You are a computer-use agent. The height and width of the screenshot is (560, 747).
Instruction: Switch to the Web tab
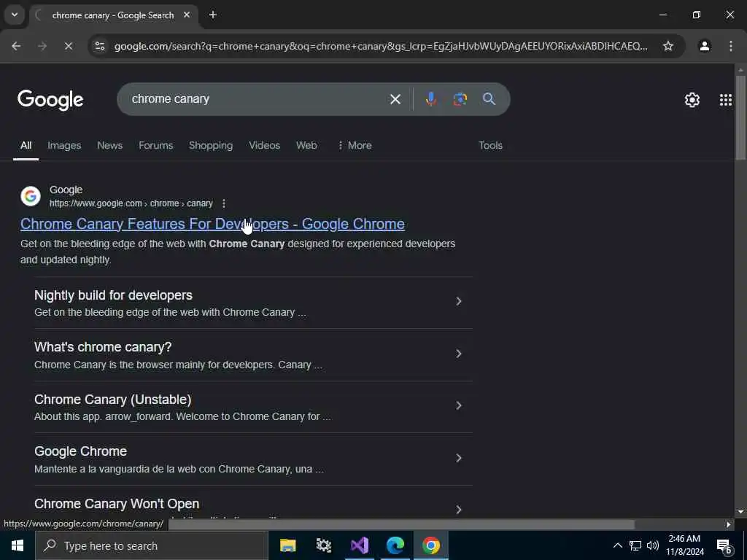(306, 146)
